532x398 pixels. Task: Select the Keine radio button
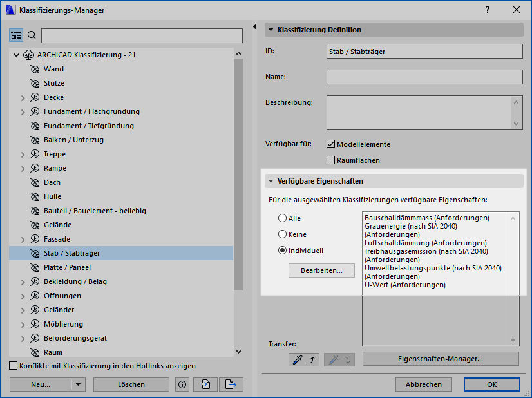pos(282,234)
